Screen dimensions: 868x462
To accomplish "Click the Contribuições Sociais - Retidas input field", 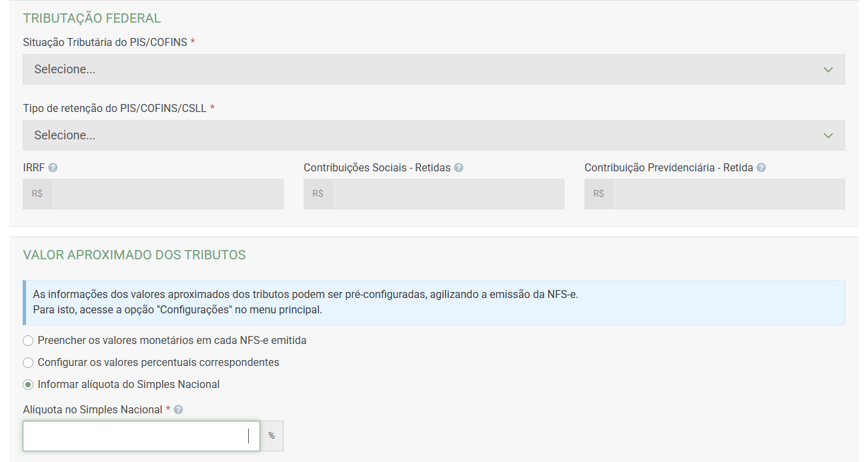I will pyautogui.click(x=448, y=194).
